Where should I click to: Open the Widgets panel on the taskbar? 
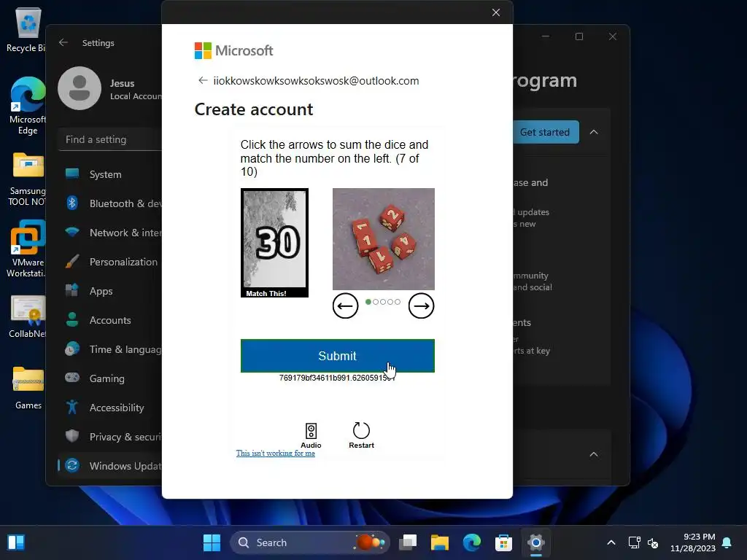pos(16,542)
